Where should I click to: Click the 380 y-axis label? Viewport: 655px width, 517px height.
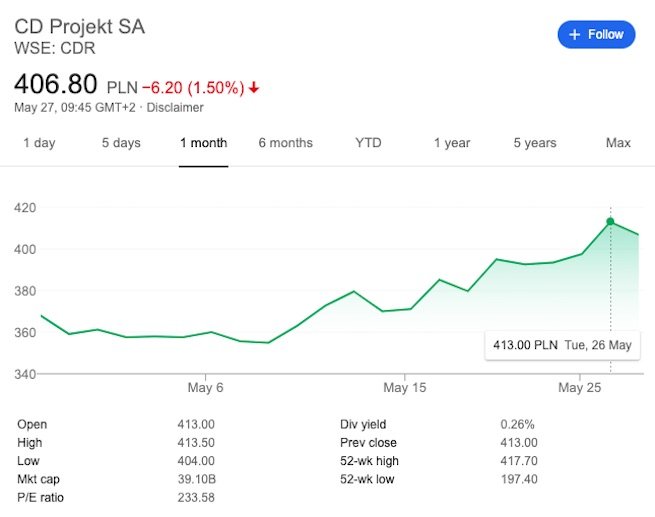click(x=25, y=291)
